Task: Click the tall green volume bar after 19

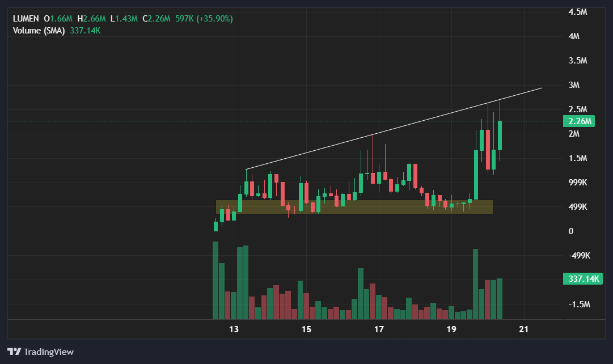Action: point(475,284)
